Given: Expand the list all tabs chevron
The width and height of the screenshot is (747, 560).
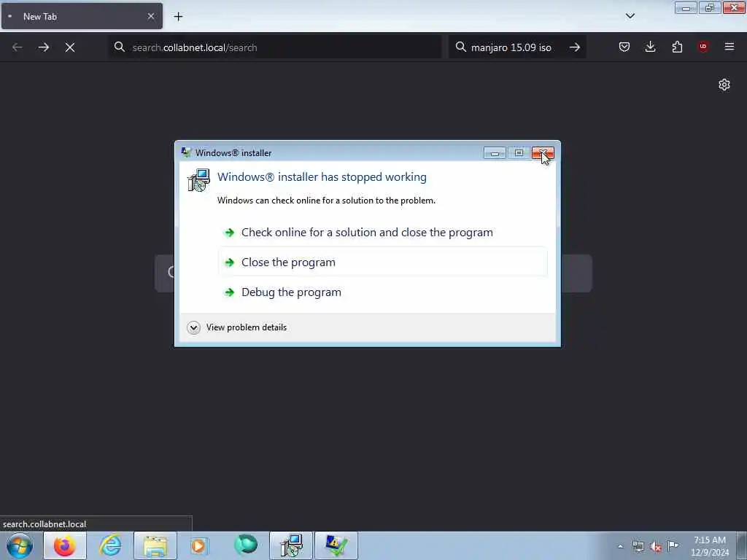Looking at the screenshot, I should coord(630,16).
